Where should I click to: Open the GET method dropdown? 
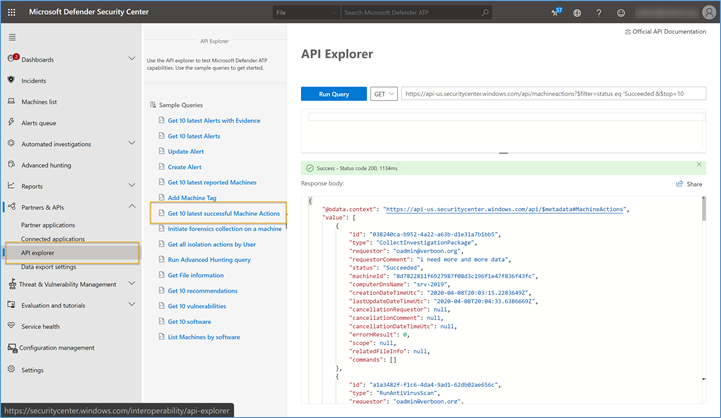click(x=384, y=94)
